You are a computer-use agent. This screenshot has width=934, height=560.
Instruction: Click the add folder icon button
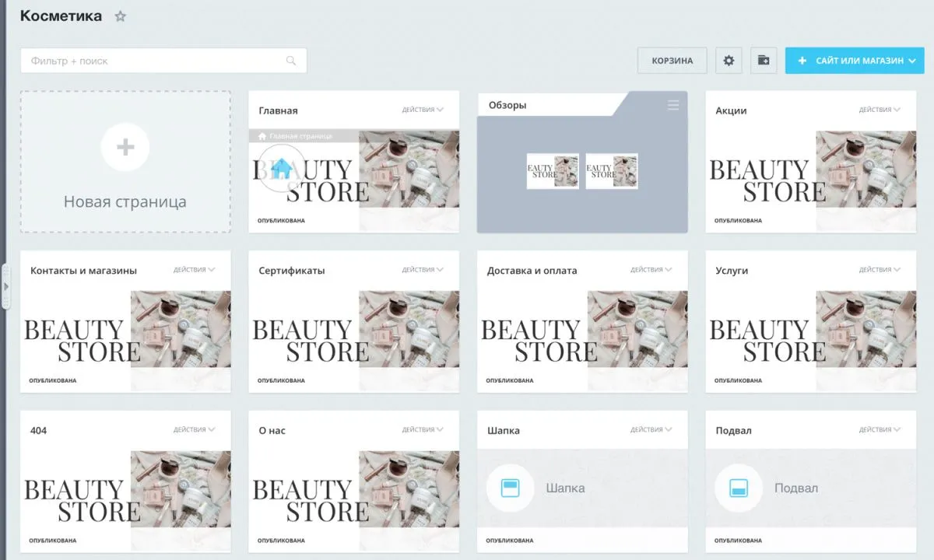coord(764,61)
